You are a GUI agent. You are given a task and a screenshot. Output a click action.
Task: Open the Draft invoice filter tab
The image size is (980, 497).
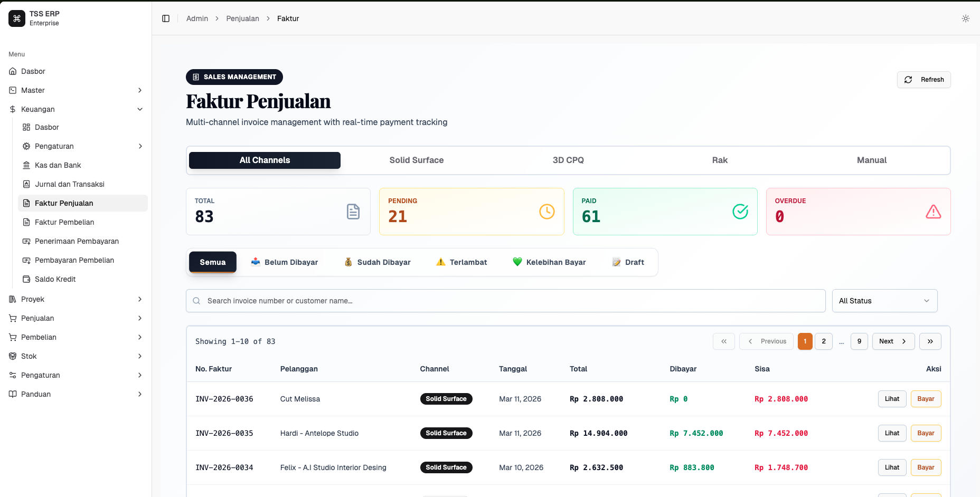pyautogui.click(x=628, y=262)
